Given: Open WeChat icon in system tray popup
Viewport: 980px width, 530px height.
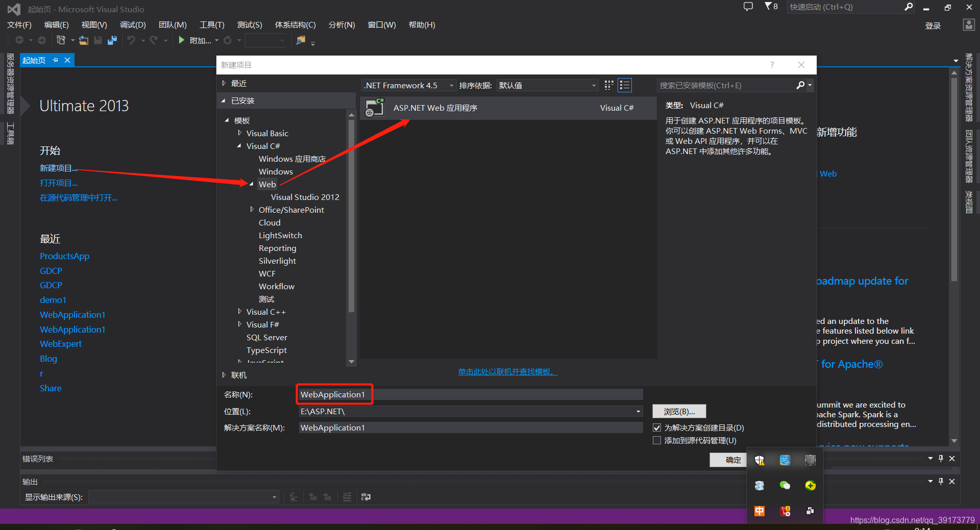Looking at the screenshot, I should pos(785,486).
